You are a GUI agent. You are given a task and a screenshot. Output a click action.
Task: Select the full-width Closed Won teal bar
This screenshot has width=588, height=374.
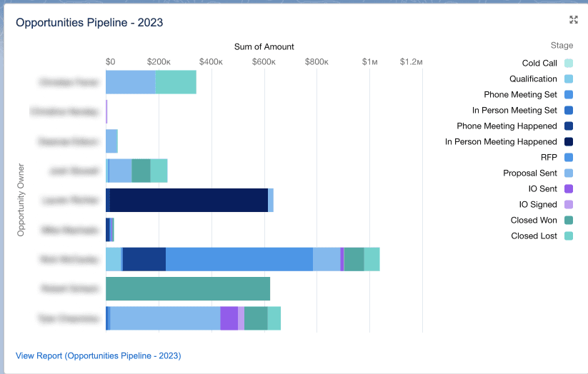tap(188, 288)
